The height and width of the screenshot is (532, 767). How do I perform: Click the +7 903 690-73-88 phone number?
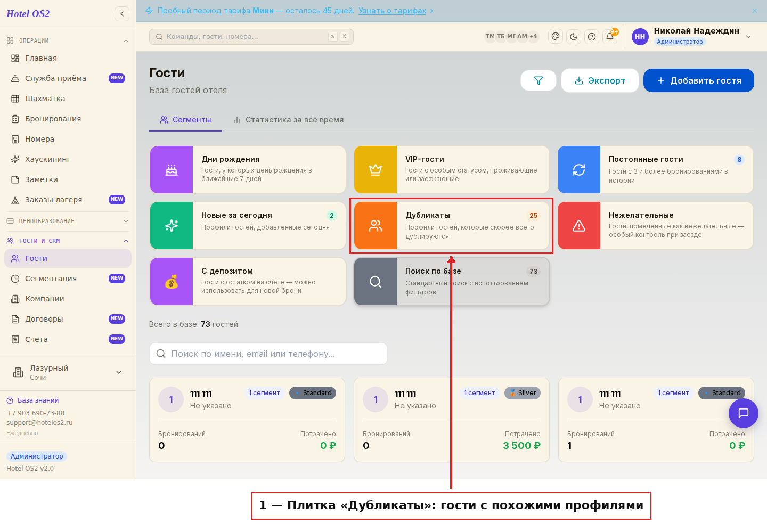point(35,413)
